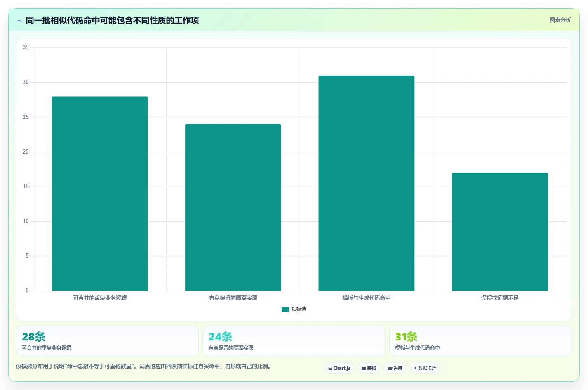Click the 有意保留的隔离实现 x-axis label

click(233, 298)
